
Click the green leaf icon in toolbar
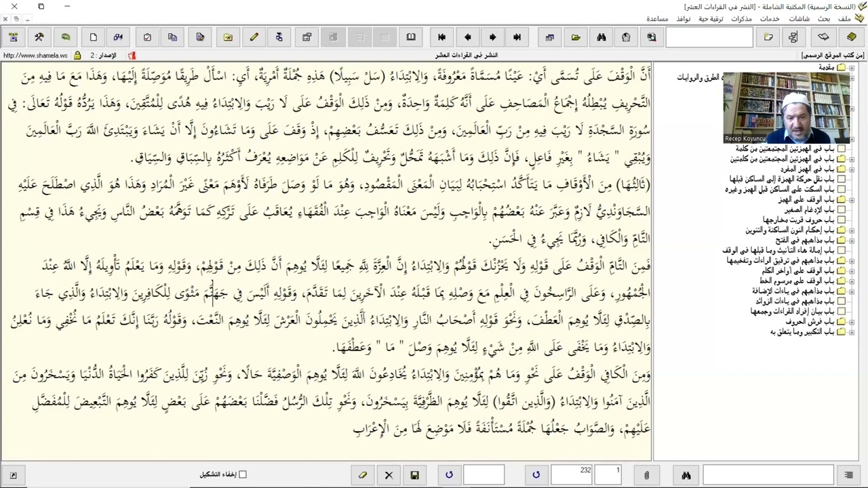pos(66,37)
